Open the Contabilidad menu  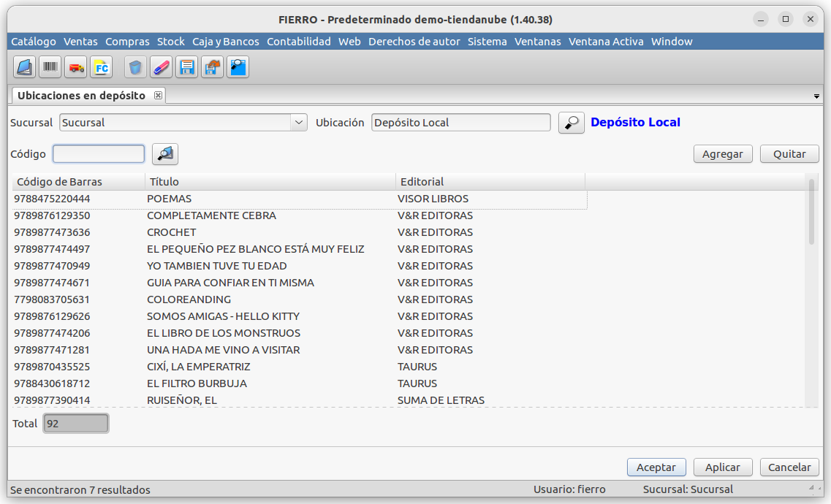click(299, 42)
